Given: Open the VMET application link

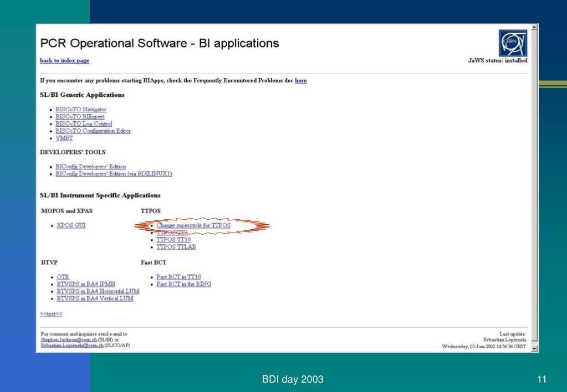Looking at the screenshot, I should (x=64, y=138).
